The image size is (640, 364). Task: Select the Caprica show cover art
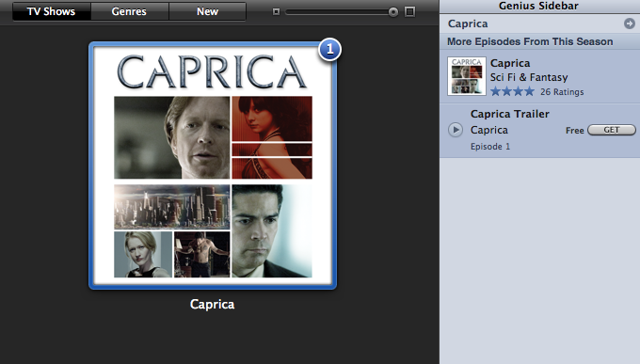click(213, 166)
